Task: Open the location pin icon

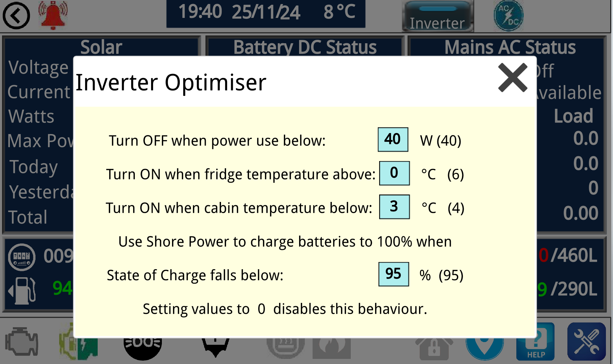Action: [485, 348]
